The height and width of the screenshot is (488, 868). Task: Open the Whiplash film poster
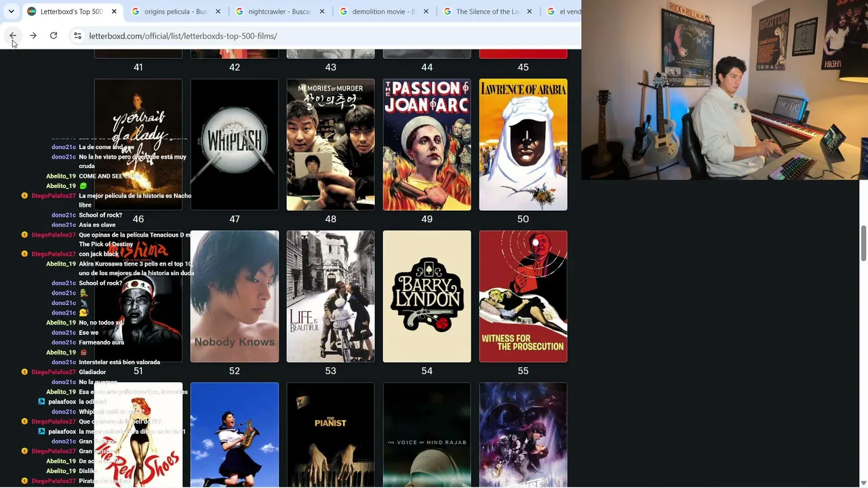point(235,144)
